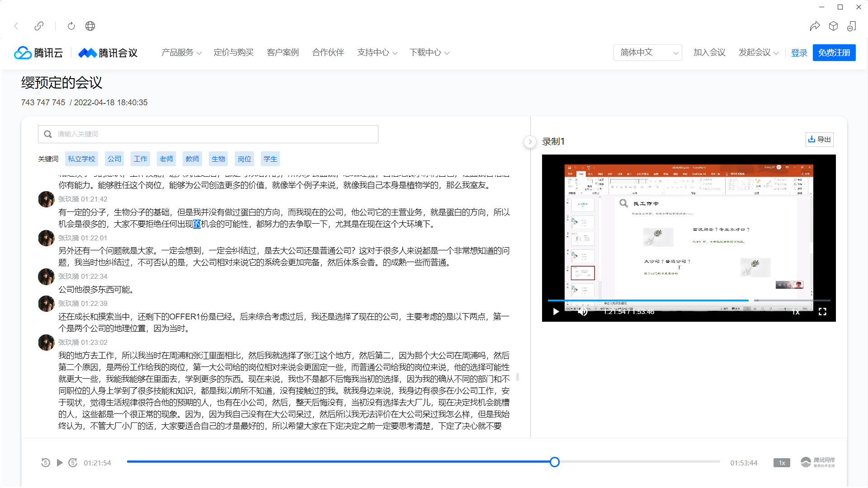Rewind five seconds in audio player
The height and width of the screenshot is (488, 868).
46,463
